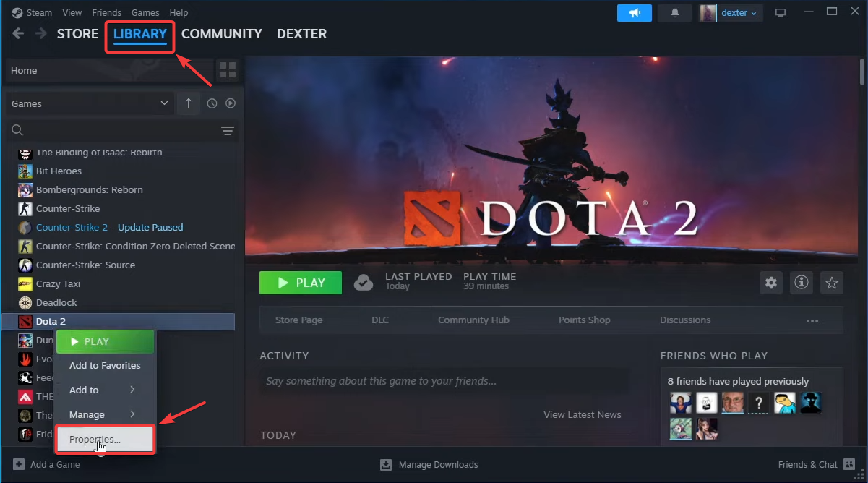Open game info icon
Screen dimensions: 868x483
(x=801, y=283)
